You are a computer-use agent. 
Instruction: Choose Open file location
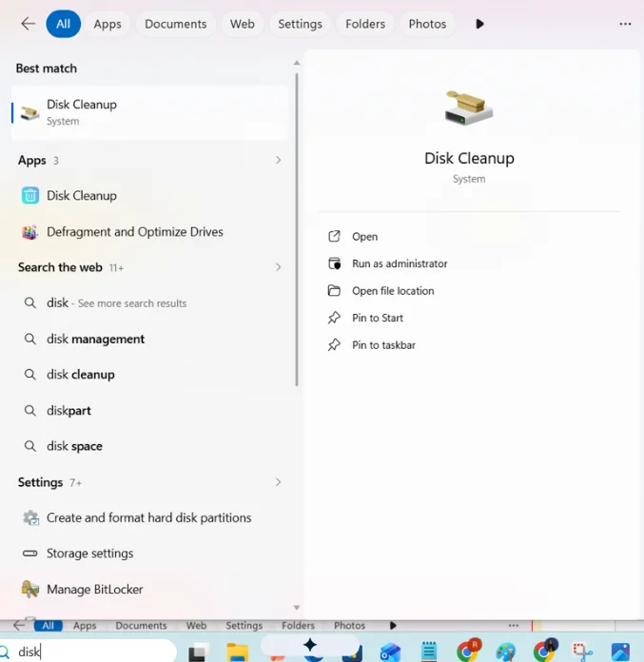[x=381, y=291]
